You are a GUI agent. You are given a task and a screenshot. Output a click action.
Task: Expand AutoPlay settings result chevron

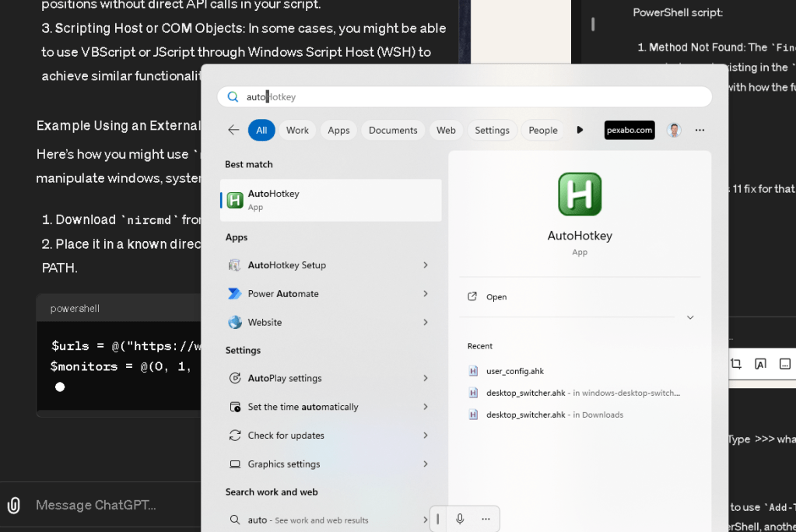(x=426, y=378)
